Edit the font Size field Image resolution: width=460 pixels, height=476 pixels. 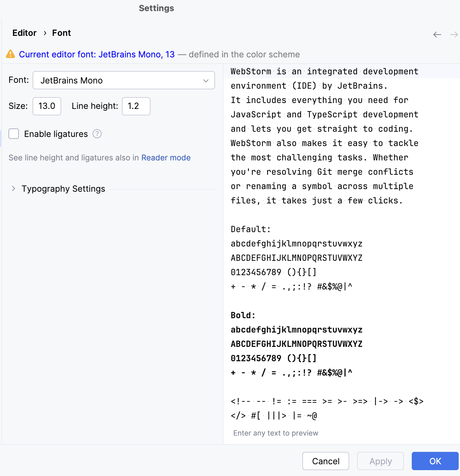pos(47,106)
